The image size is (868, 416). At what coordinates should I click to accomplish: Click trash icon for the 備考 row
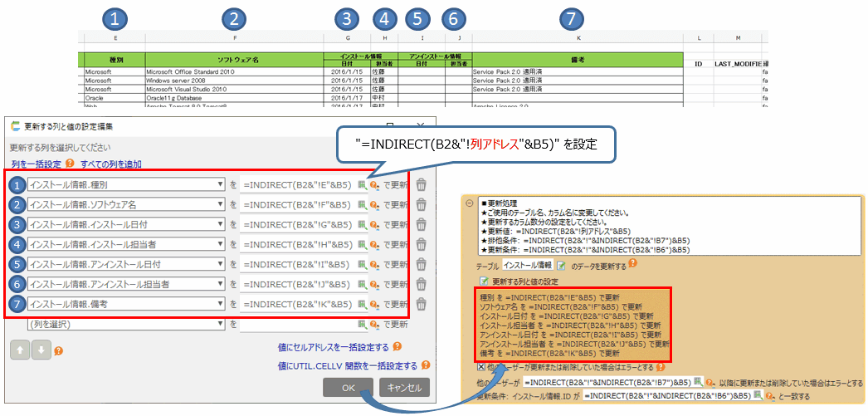(421, 304)
